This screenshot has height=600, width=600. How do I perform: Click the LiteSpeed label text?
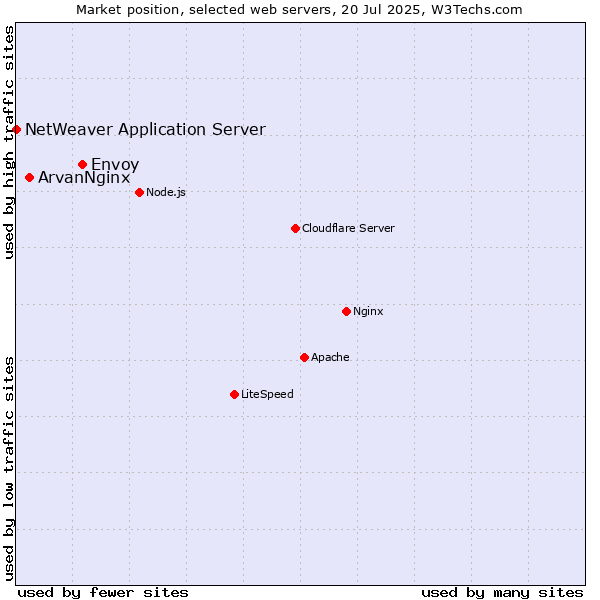(267, 394)
